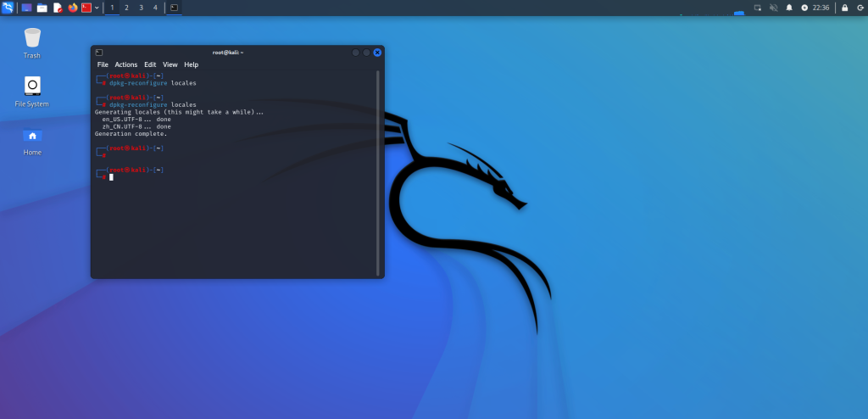Open the File System desktop icon

[31, 92]
